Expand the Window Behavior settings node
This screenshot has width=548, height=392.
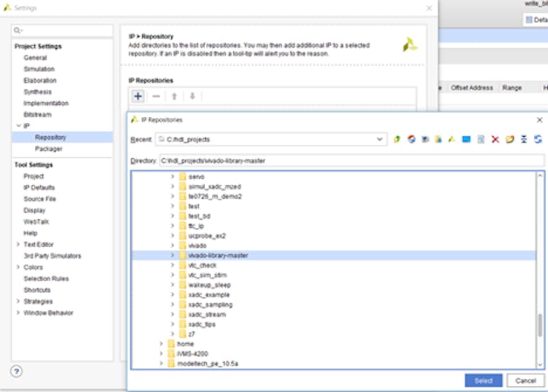coord(19,313)
